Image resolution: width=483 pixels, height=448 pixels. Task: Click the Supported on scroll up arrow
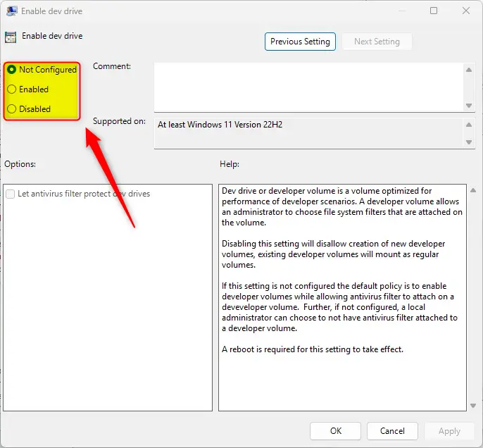point(469,125)
